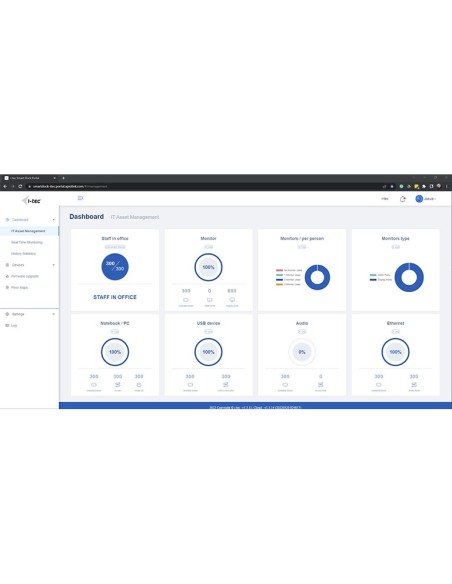Click the Firmware Upgrade icon in sidebar
The height and width of the screenshot is (584, 452).
pos(7,276)
